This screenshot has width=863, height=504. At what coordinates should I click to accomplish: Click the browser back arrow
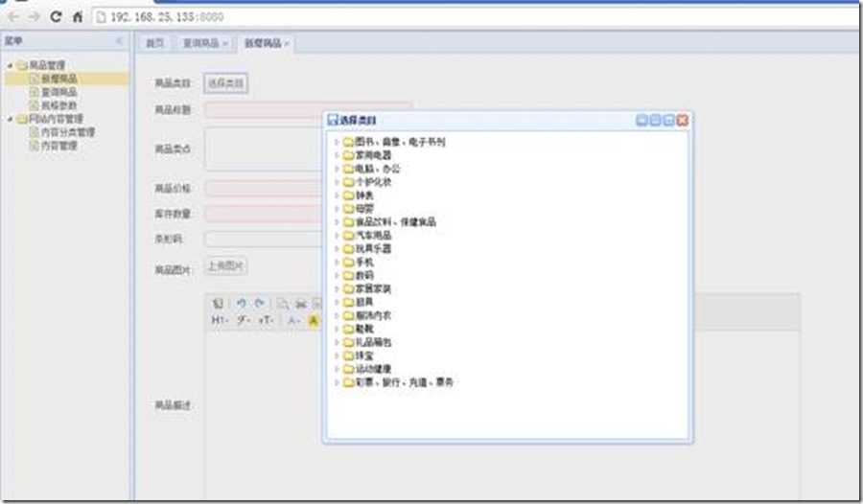point(13,17)
